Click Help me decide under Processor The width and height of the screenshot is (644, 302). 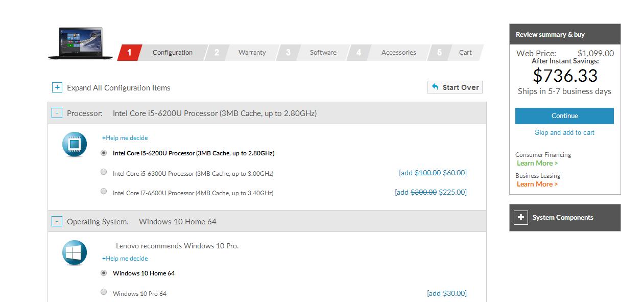125,138
